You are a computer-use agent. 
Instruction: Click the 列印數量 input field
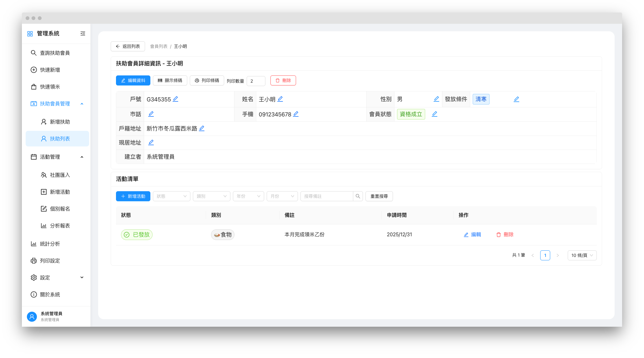256,81
